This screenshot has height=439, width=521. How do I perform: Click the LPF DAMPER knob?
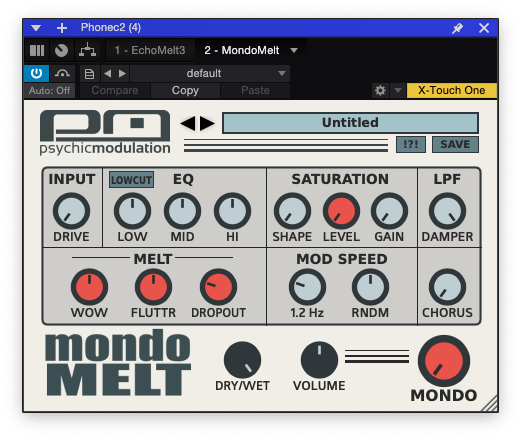pyautogui.click(x=447, y=211)
